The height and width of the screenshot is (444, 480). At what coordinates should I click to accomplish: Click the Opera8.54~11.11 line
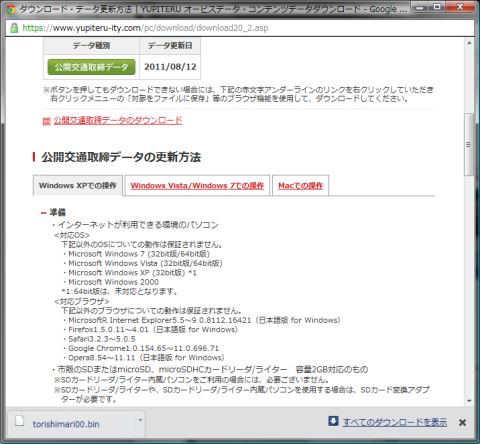click(x=143, y=358)
